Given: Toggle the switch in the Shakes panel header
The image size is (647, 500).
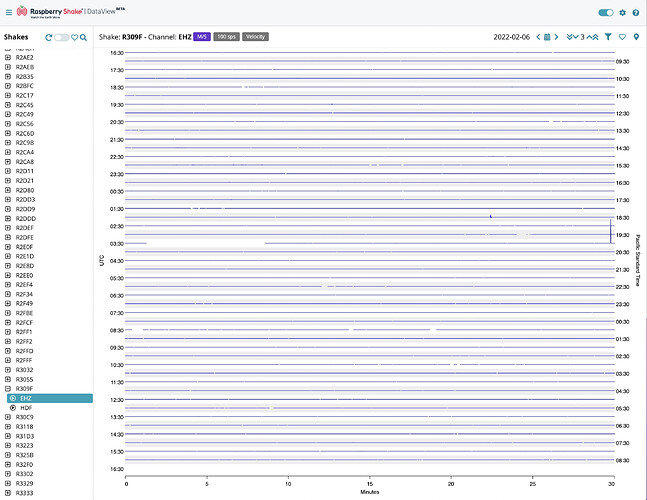Looking at the screenshot, I should tap(61, 38).
